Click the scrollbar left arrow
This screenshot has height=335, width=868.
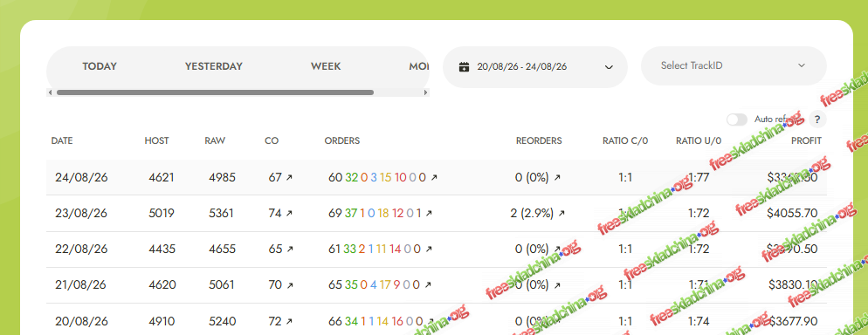51,92
